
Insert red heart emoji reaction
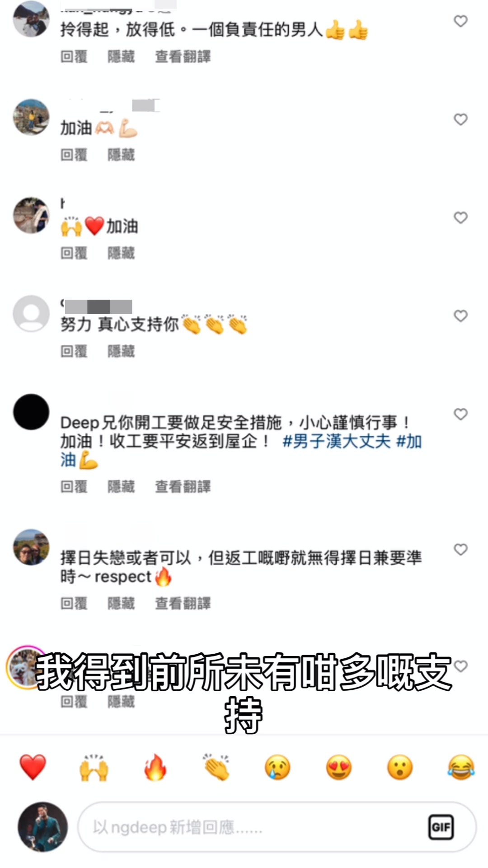coord(33,767)
